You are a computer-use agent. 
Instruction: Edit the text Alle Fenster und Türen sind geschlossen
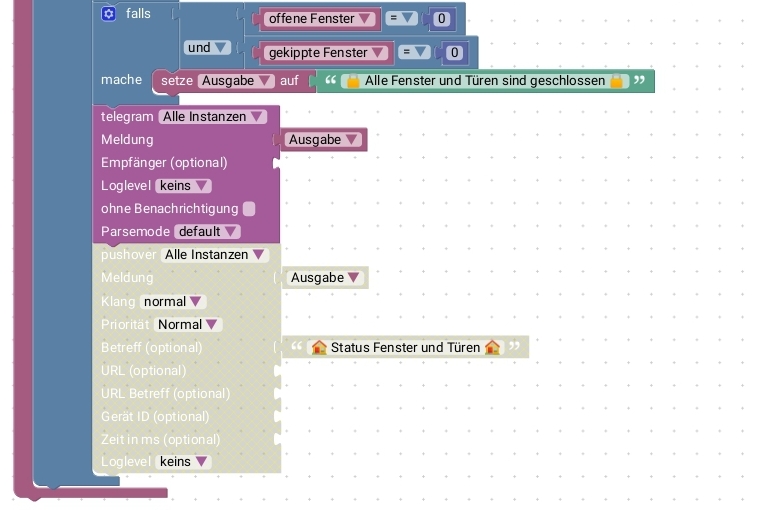click(x=485, y=81)
